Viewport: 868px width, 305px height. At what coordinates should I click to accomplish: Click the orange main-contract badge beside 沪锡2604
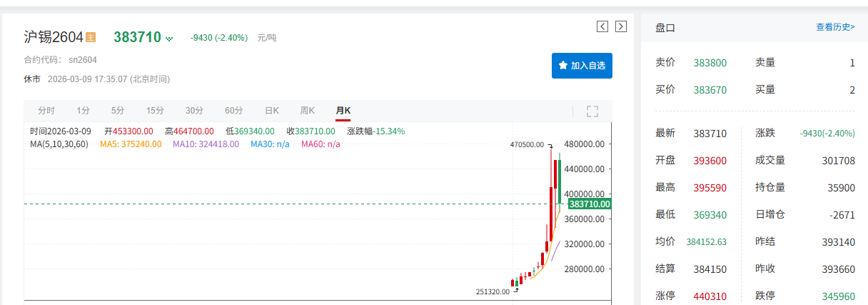coord(91,37)
